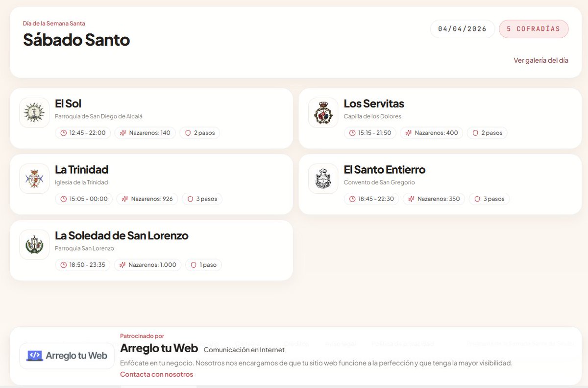The width and height of the screenshot is (588, 388).
Task: Click the 'Enfócate en tu negocio' sponsor description
Action: tap(316, 363)
